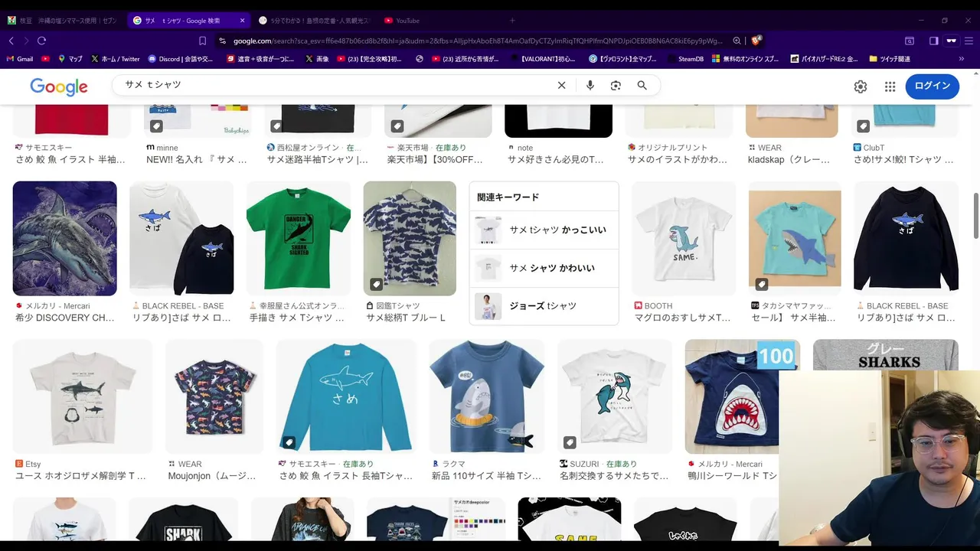Open site information icon beside google.com
This screenshot has height=551, width=980.
222,41
